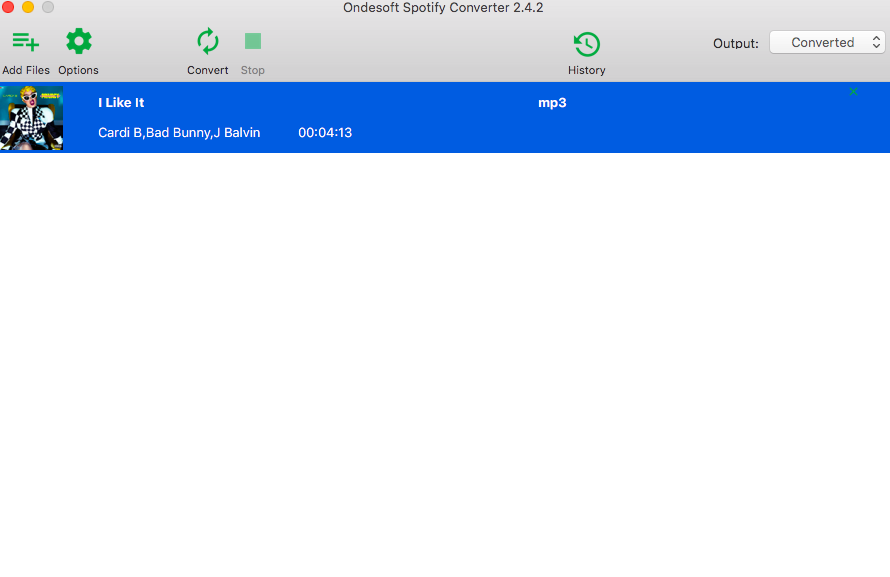Click the Add Files icon
890x577 pixels.
26,42
